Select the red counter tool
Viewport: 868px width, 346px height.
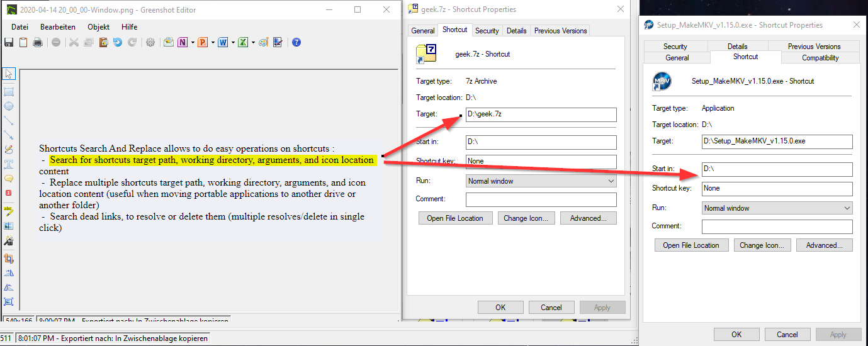(9, 193)
